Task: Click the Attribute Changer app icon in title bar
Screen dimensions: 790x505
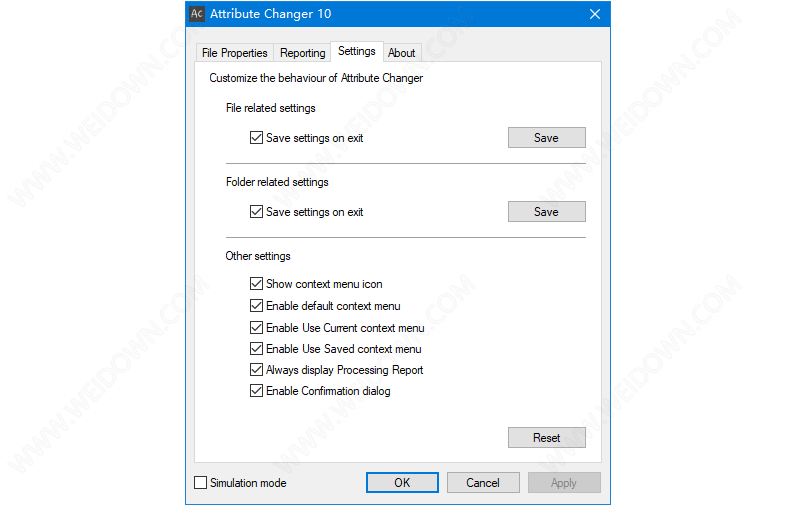Action: coord(197,14)
